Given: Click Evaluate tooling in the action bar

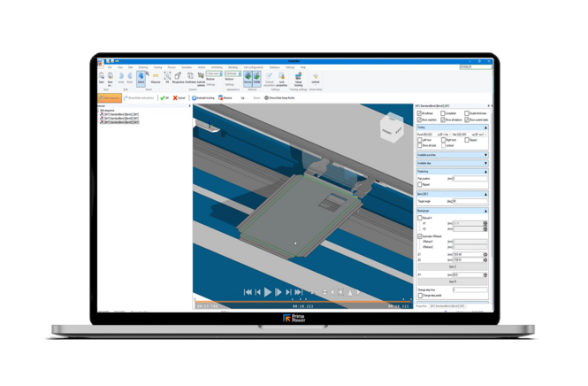Looking at the screenshot, I should click(203, 98).
